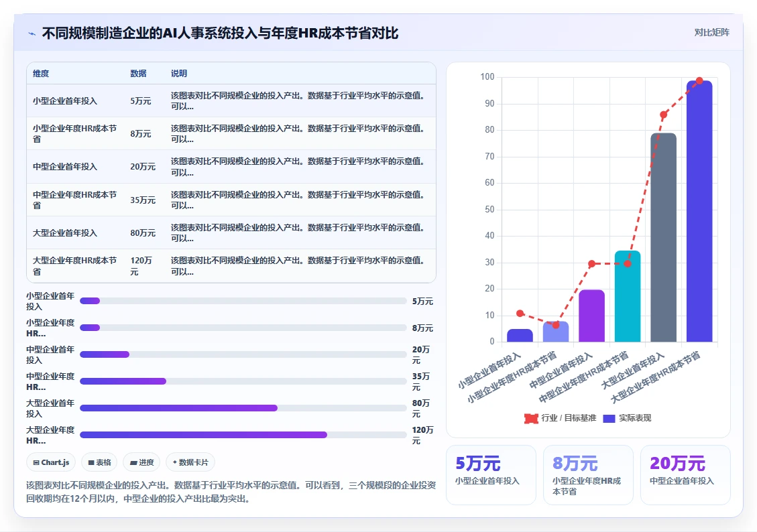Click the 说明 text in the 5万元 row

[298, 101]
